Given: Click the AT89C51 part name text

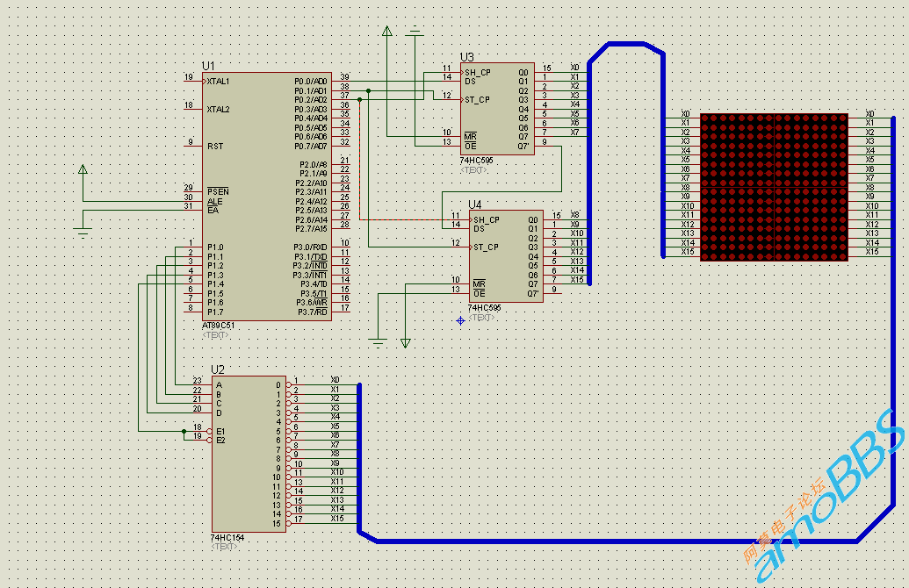Looking at the screenshot, I should click(x=218, y=326).
